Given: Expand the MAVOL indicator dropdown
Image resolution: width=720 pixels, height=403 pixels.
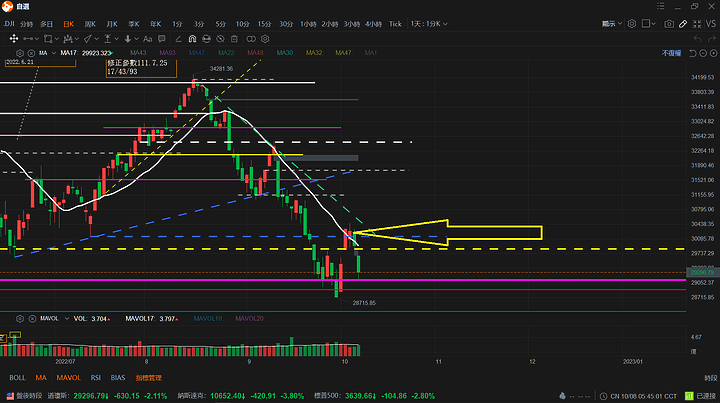Looking at the screenshot, I should click(67, 319).
